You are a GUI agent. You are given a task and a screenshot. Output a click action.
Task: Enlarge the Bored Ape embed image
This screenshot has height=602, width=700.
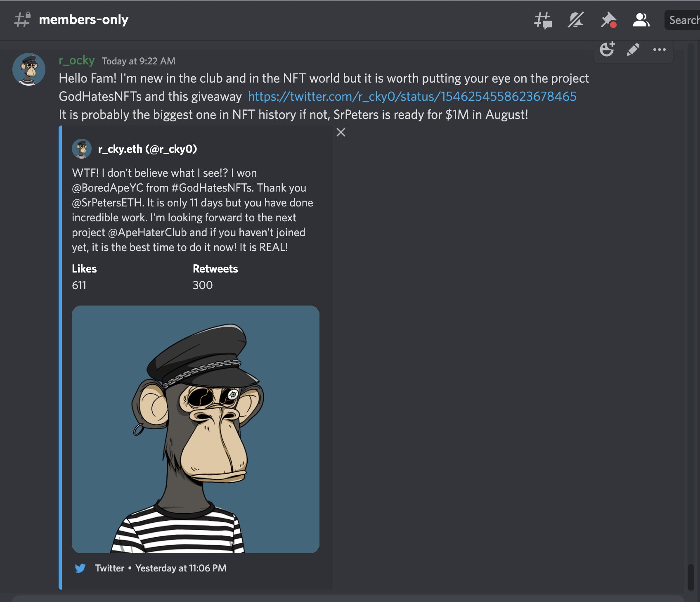(196, 429)
